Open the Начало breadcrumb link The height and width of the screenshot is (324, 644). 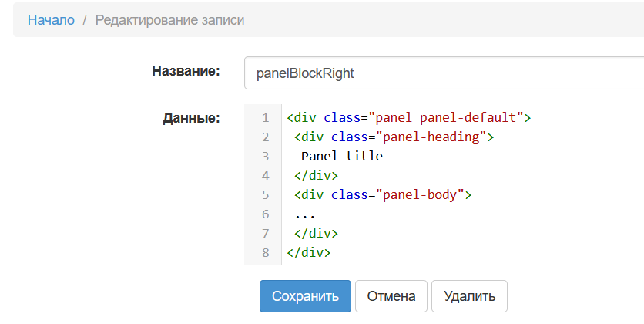tap(51, 20)
